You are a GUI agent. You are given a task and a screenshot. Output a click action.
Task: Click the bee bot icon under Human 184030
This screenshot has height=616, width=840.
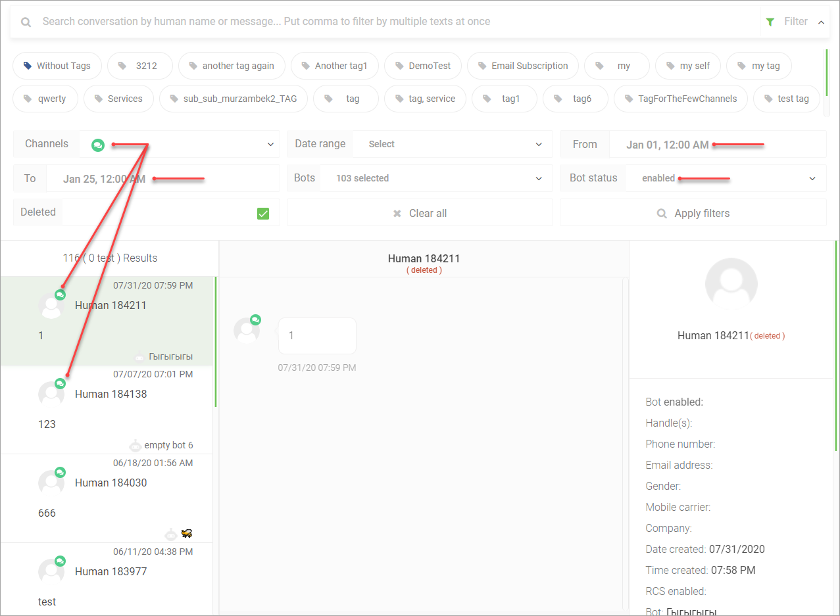click(x=187, y=534)
